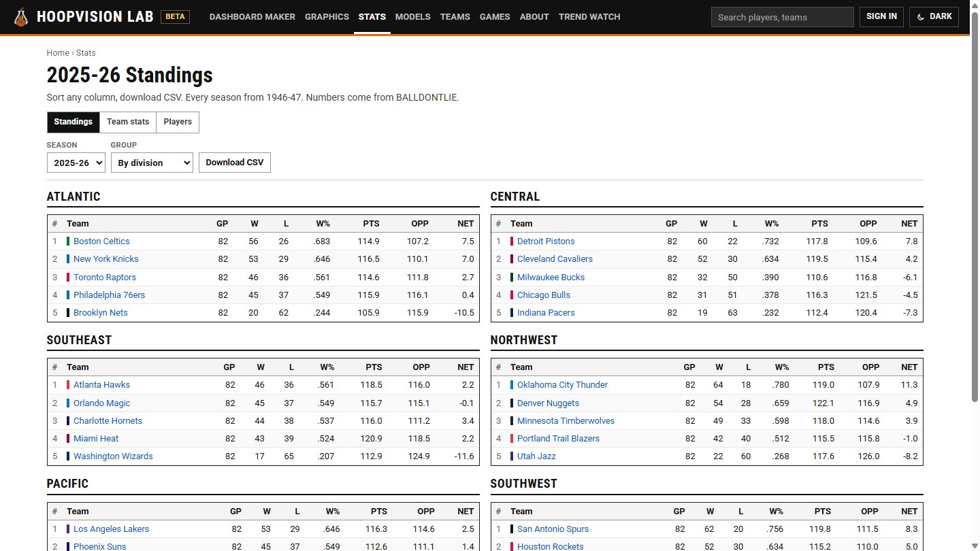Sort Atlantic table by W% column
Viewport: 980px width, 551px height.
coord(323,224)
